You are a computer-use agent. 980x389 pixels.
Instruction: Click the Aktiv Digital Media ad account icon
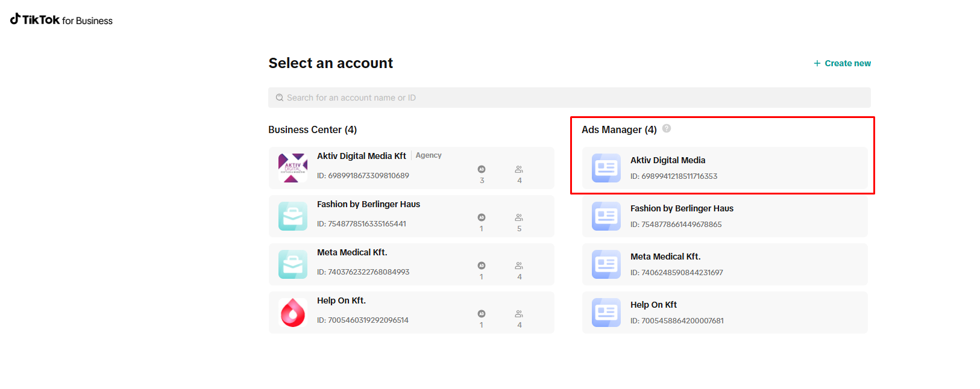point(606,168)
